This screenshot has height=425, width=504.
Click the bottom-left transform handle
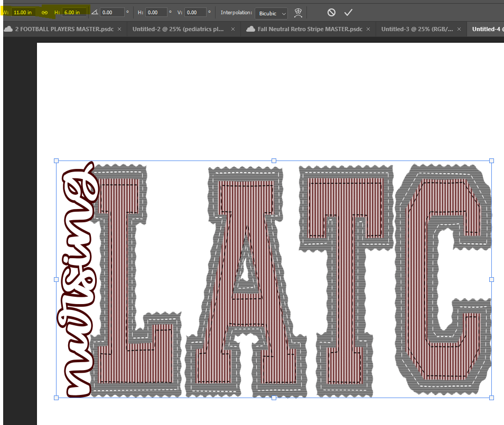pyautogui.click(x=56, y=398)
